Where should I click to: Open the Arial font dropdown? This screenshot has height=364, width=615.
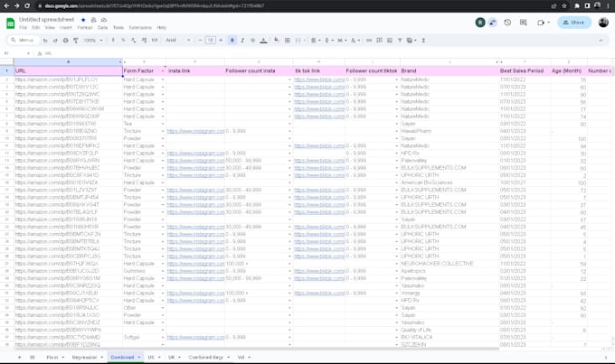177,40
